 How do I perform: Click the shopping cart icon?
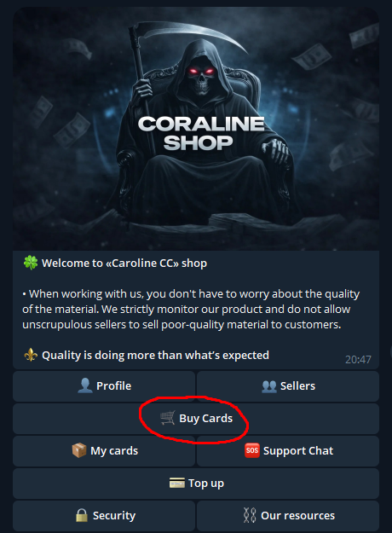[x=168, y=418]
